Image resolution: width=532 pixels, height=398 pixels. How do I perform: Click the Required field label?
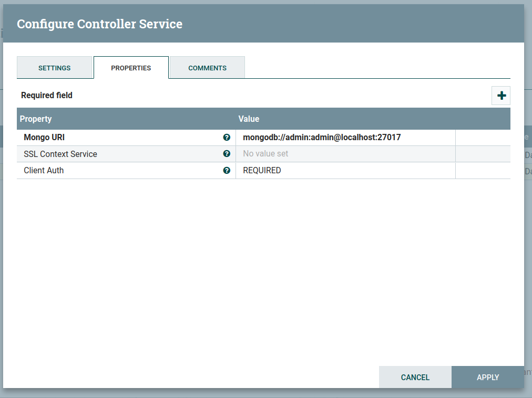click(47, 96)
